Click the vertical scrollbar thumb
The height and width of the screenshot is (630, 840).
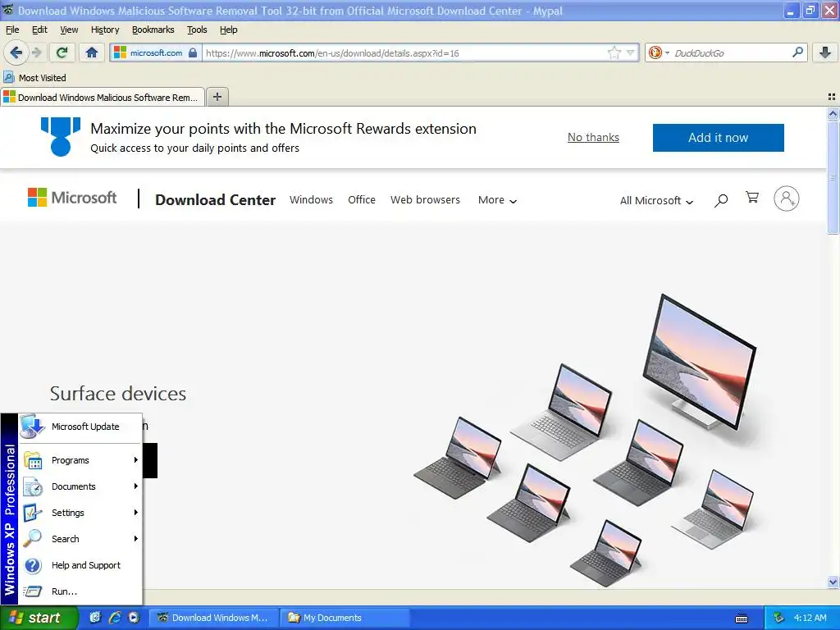833,177
